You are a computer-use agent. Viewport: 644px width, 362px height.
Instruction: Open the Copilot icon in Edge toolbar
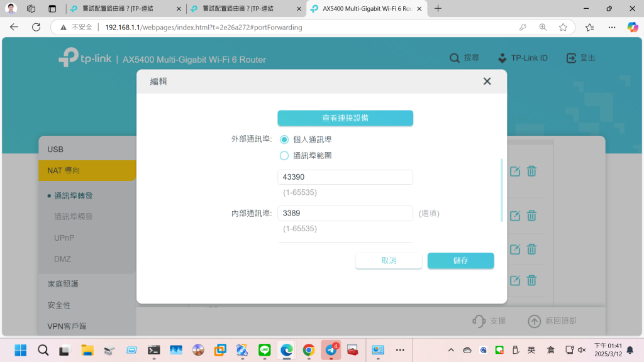point(632,27)
